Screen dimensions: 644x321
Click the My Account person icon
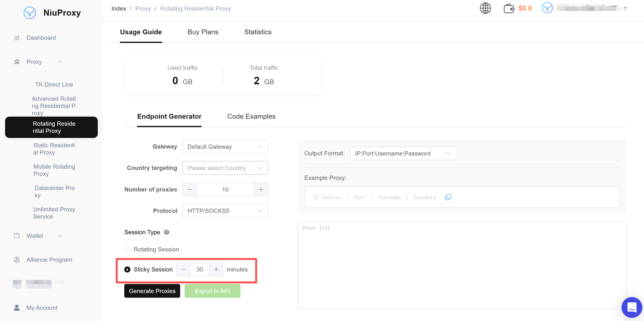pyautogui.click(x=17, y=307)
